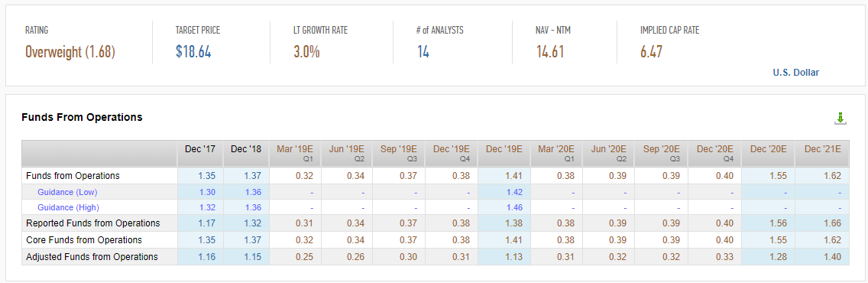Click Adjusted FFO Dec '20E annual value 1.28
868x283 pixels.
pos(779,256)
